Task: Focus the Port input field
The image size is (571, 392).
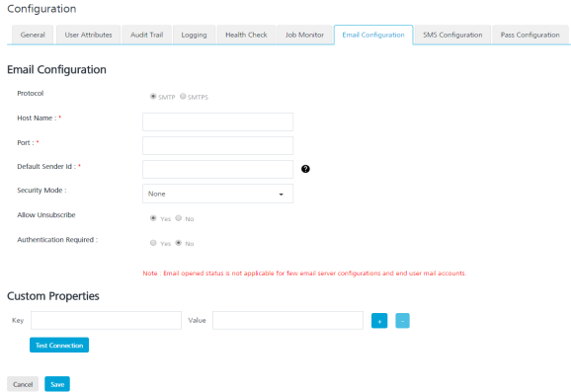Action: point(217,145)
